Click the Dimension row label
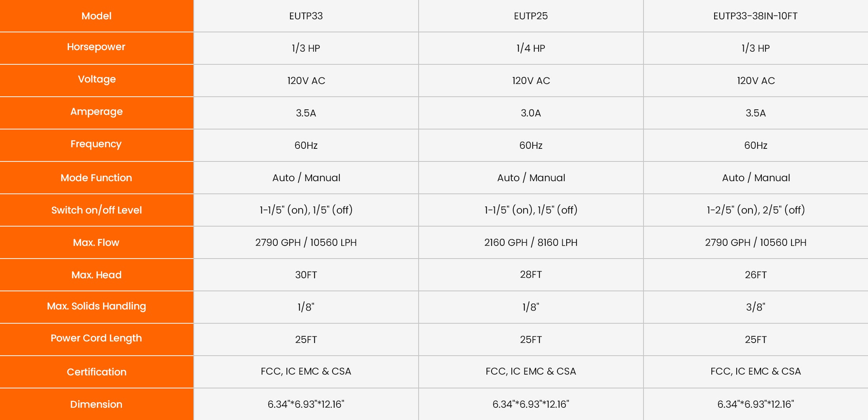 [96, 404]
